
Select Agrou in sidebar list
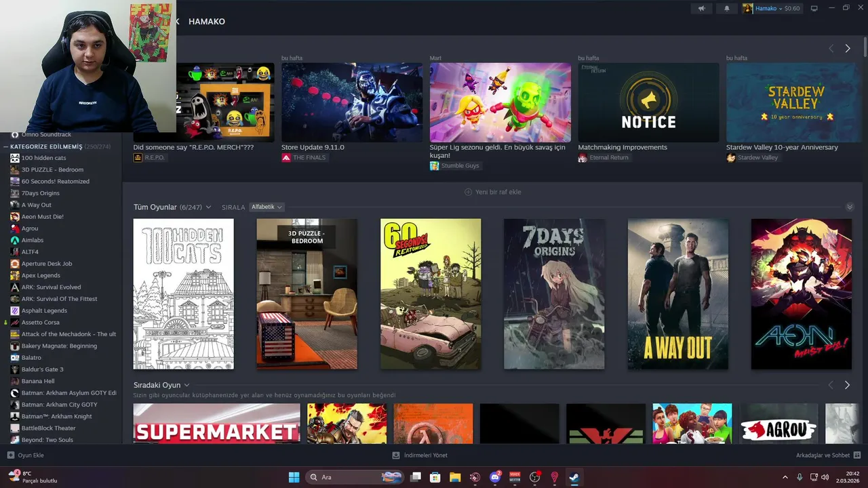click(x=30, y=228)
